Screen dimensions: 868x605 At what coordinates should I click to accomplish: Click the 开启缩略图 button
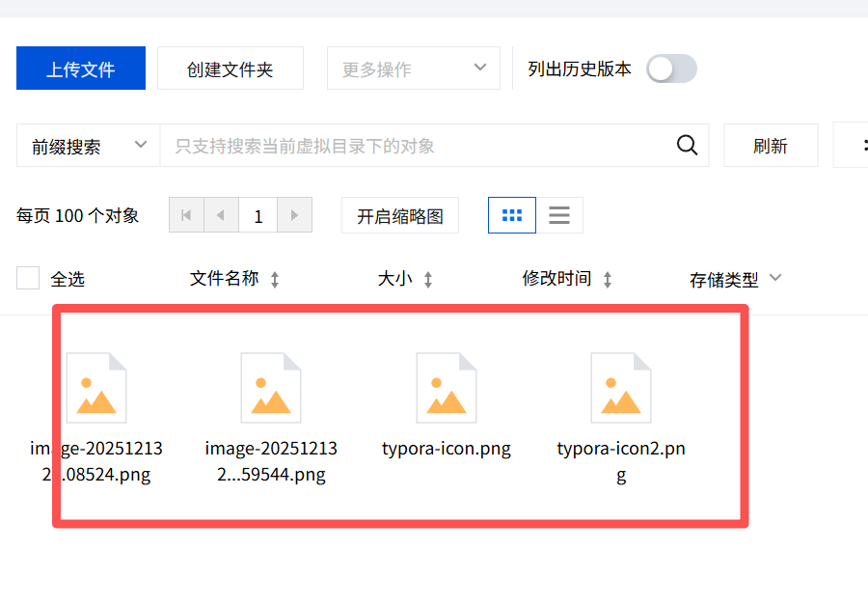click(x=400, y=215)
